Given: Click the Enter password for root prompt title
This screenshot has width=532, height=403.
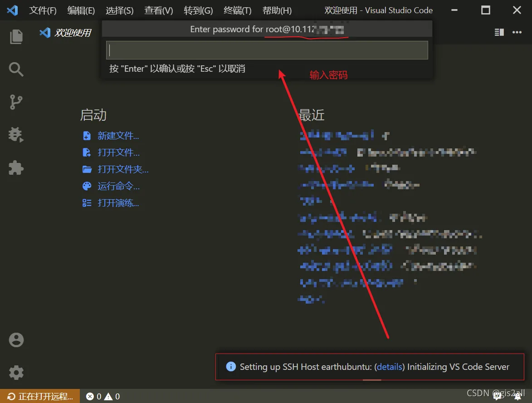Looking at the screenshot, I should click(x=267, y=29).
